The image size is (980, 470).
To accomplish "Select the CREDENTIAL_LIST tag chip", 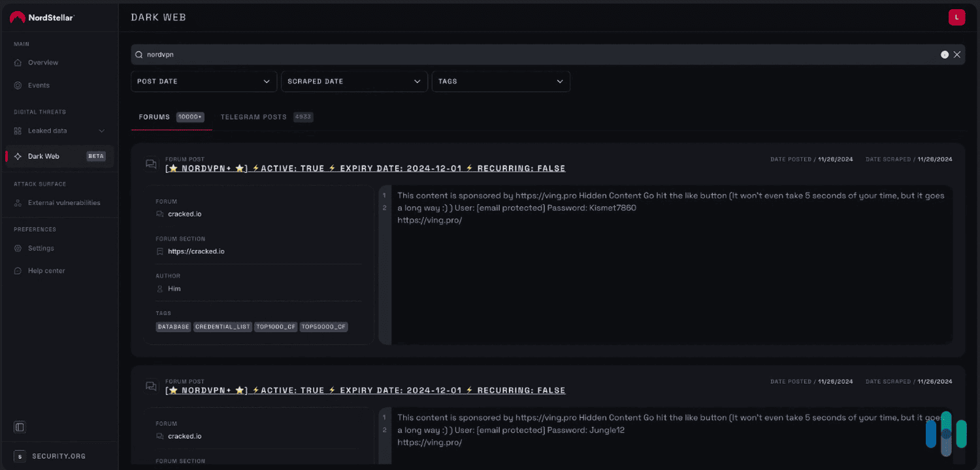I will point(222,326).
